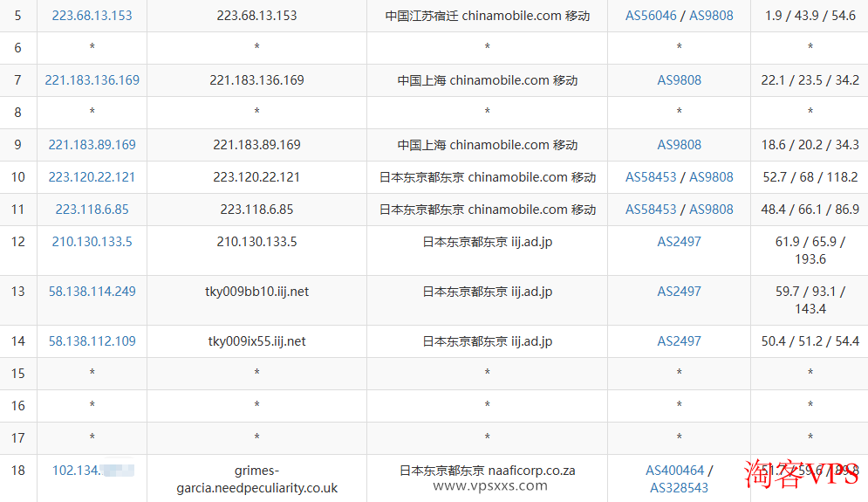This screenshot has height=502, width=868.
Task: Open the 221.183.89.169 IP link
Action: [x=92, y=145]
